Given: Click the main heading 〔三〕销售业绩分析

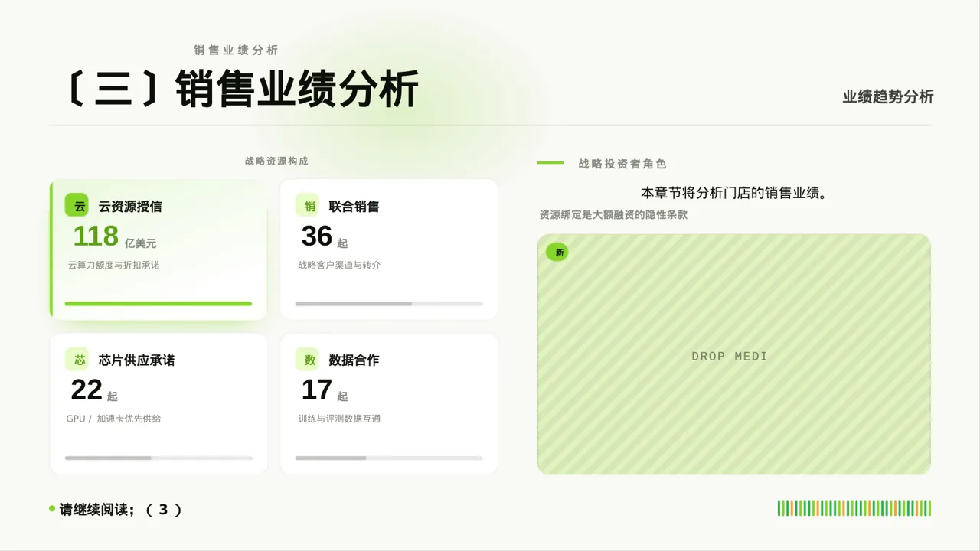Looking at the screenshot, I should [242, 90].
